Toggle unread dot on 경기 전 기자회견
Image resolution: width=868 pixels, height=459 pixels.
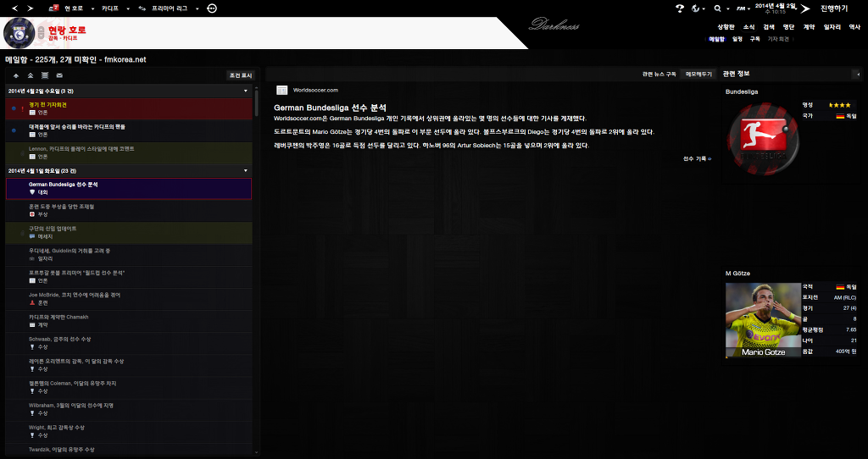[14, 109]
